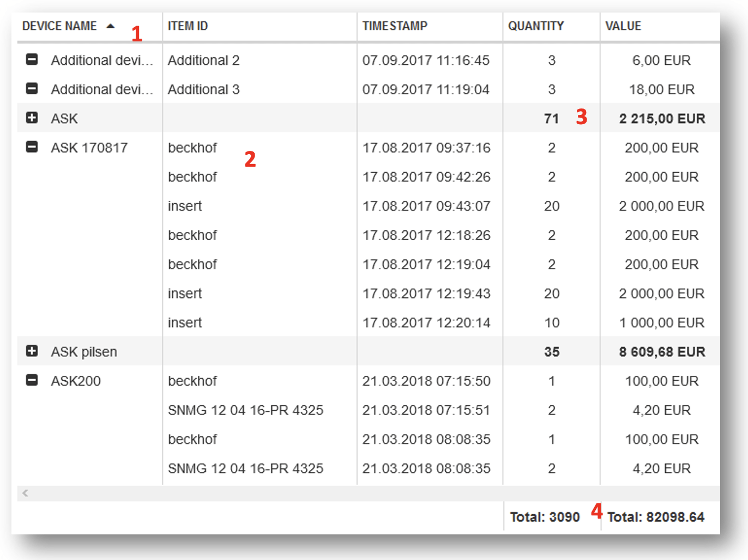Click the Total: 3090 quantity footer
The width and height of the screenshot is (748, 560).
[x=544, y=517]
